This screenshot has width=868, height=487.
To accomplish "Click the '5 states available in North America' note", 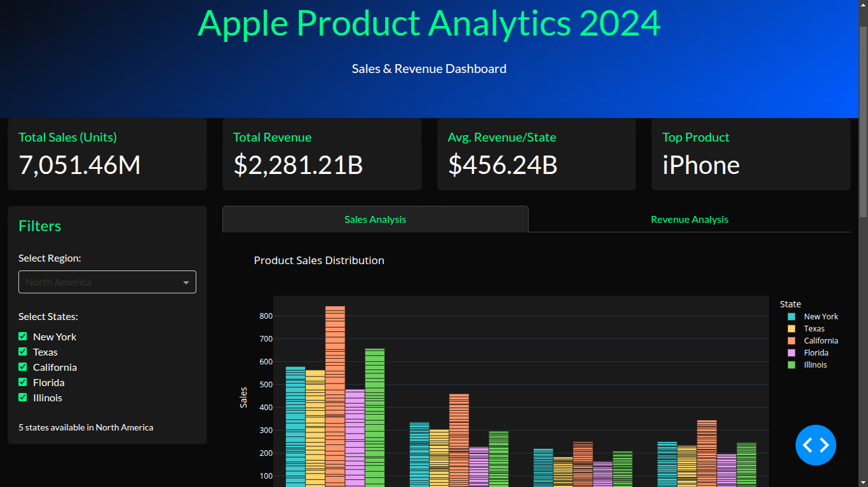I will click(86, 427).
